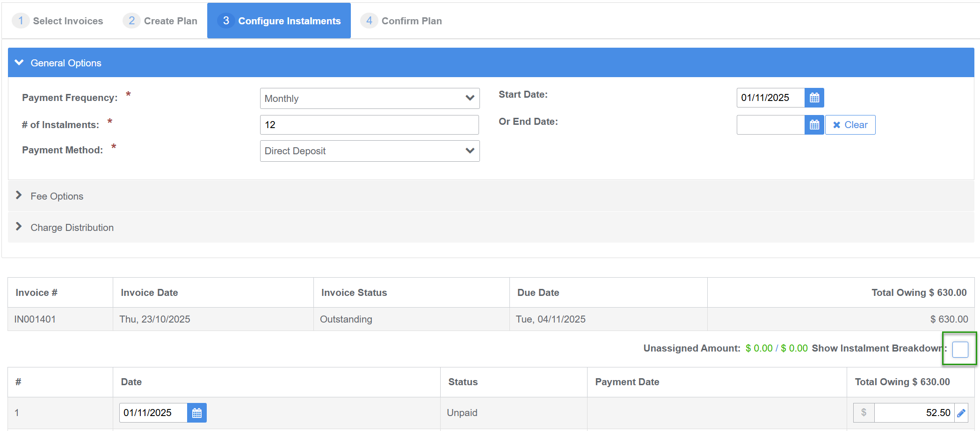This screenshot has width=980, height=431.
Task: Click instalment 1 date field
Action: (153, 413)
